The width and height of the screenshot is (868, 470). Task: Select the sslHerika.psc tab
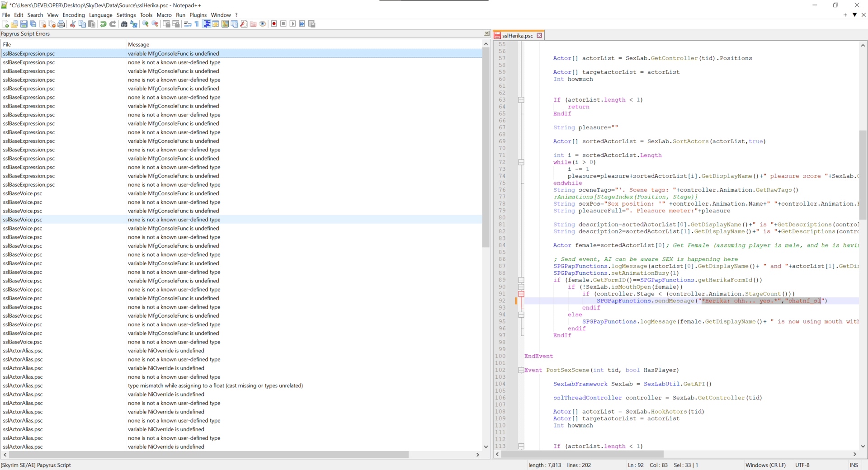pos(517,36)
